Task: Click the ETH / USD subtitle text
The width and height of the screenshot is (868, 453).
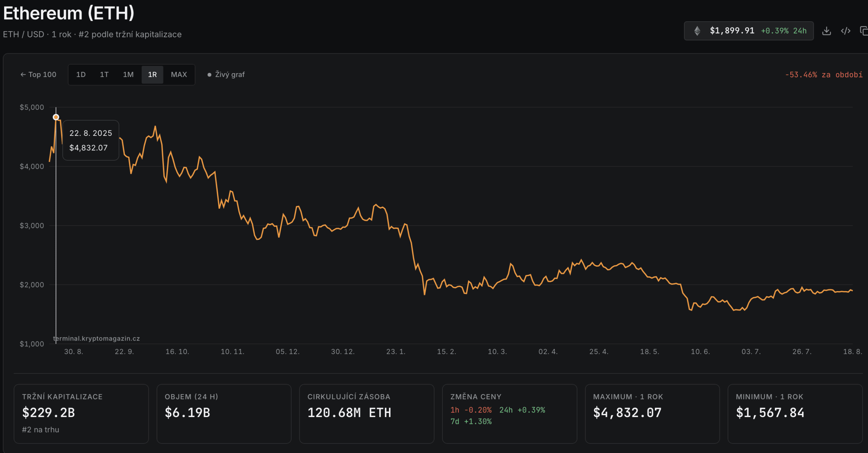Action: (x=92, y=35)
